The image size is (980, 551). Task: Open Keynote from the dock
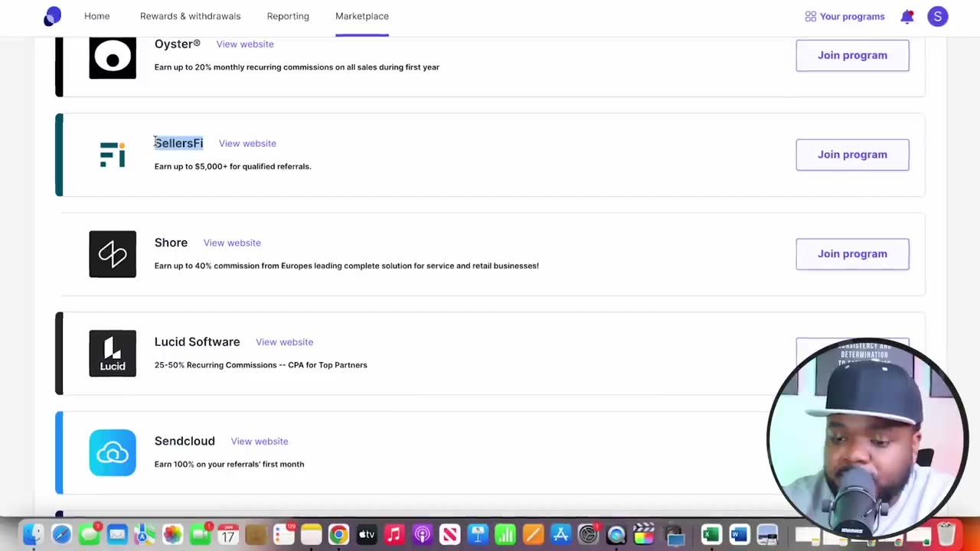478,534
